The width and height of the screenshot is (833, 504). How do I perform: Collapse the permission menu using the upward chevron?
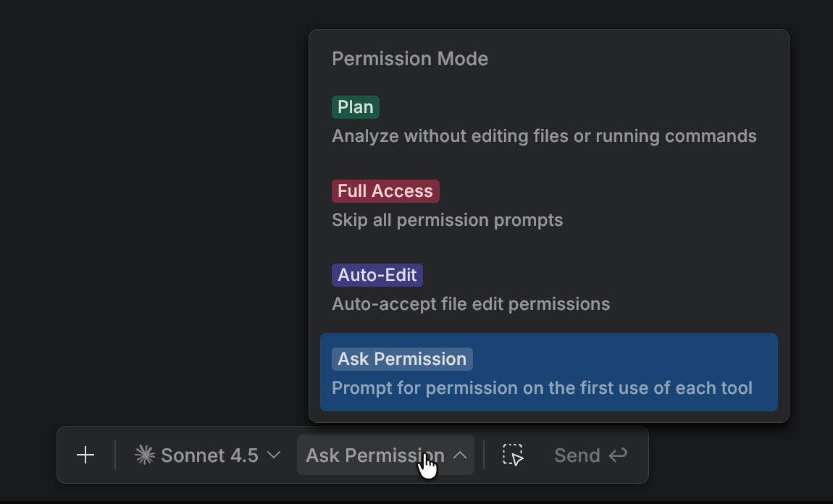[461, 455]
